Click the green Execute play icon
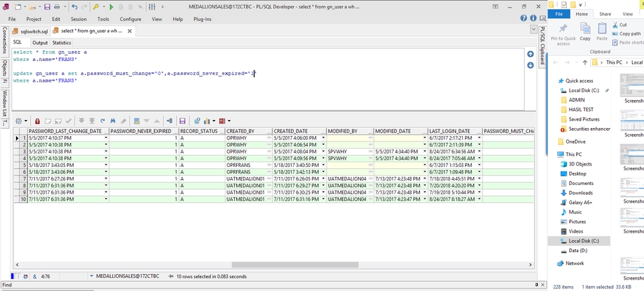Screen dimensions: 644x291 click(111, 7)
